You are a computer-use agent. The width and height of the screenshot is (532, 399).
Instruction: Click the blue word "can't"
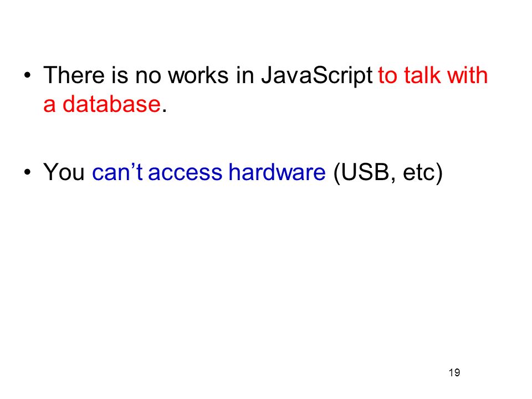click(117, 172)
